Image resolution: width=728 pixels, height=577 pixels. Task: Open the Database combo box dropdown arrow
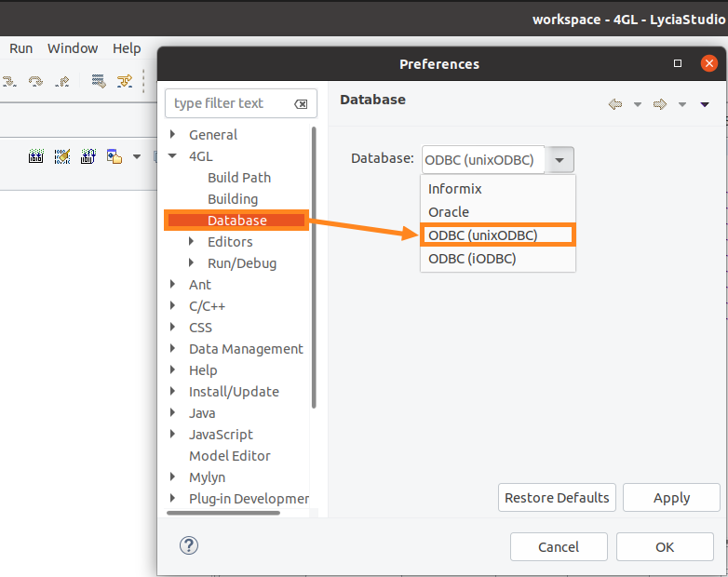click(559, 160)
